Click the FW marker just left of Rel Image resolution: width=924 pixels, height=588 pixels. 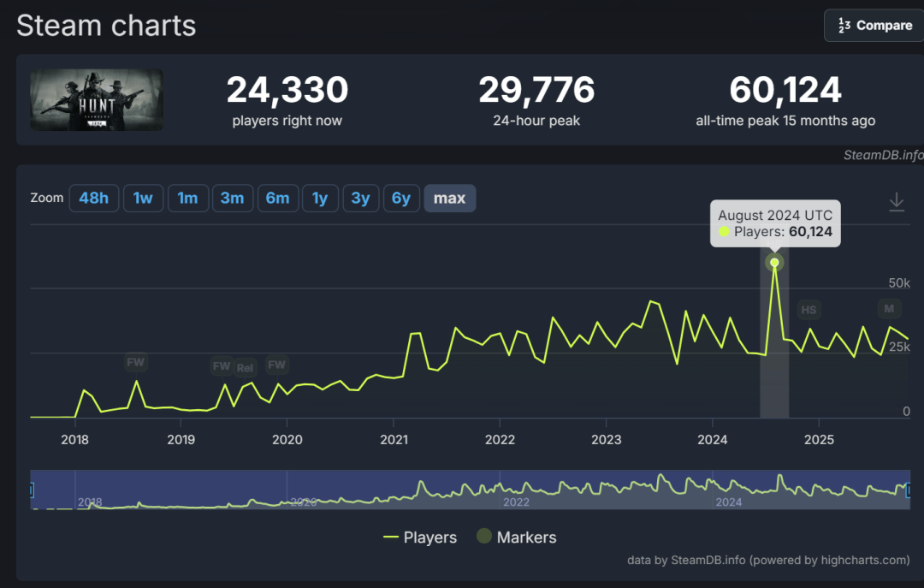tap(222, 366)
